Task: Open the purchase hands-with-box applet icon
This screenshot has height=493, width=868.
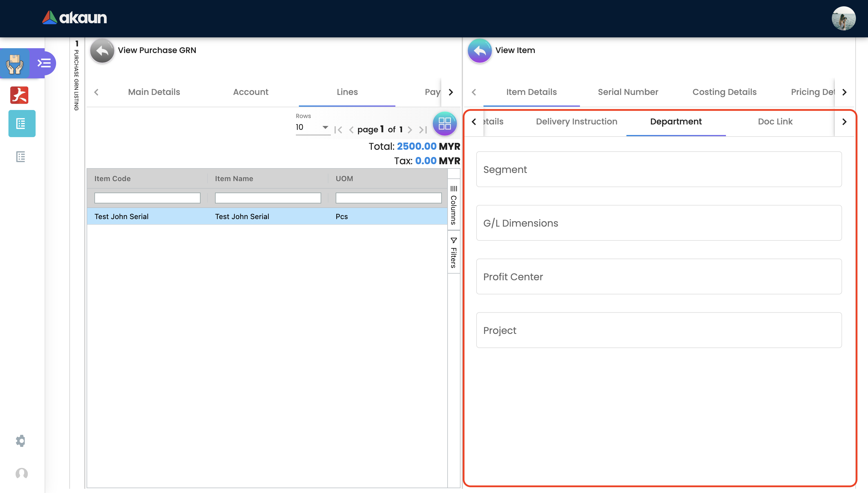Action: coord(14,64)
